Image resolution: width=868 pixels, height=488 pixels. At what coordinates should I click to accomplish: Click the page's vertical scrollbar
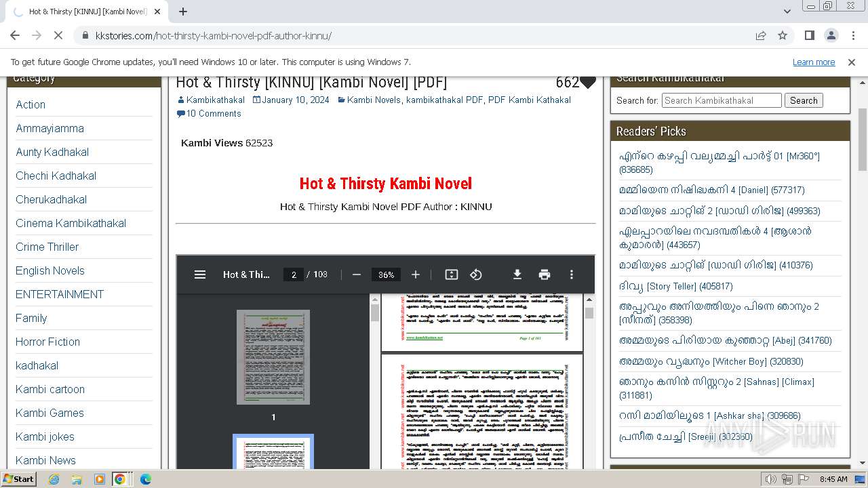pyautogui.click(x=863, y=140)
